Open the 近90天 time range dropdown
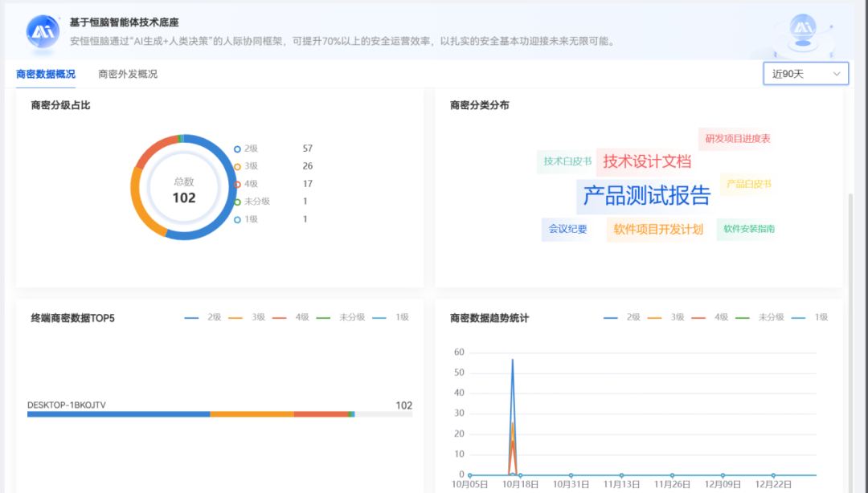This screenshot has height=493, width=868. coord(805,74)
